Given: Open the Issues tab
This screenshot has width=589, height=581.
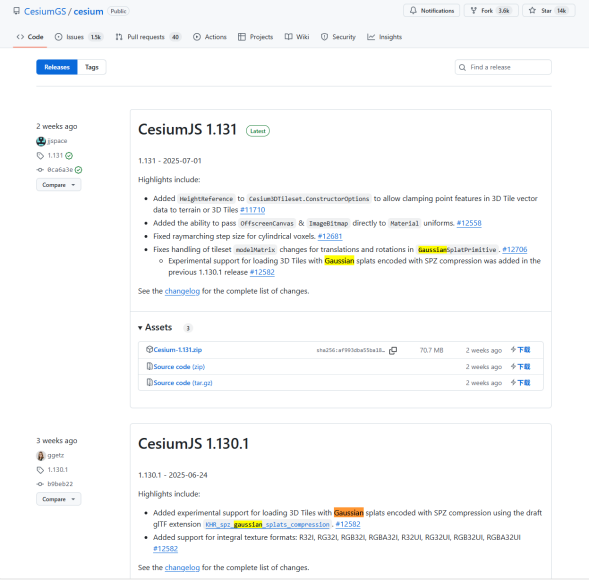Looking at the screenshot, I should tap(79, 37).
